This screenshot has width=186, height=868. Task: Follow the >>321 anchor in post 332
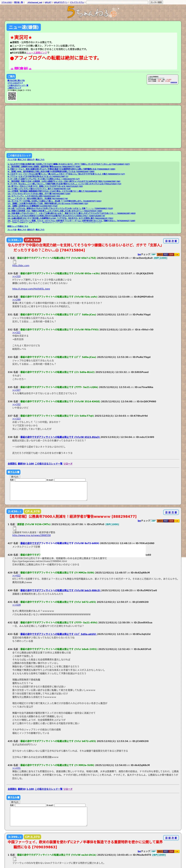(17, 333)
